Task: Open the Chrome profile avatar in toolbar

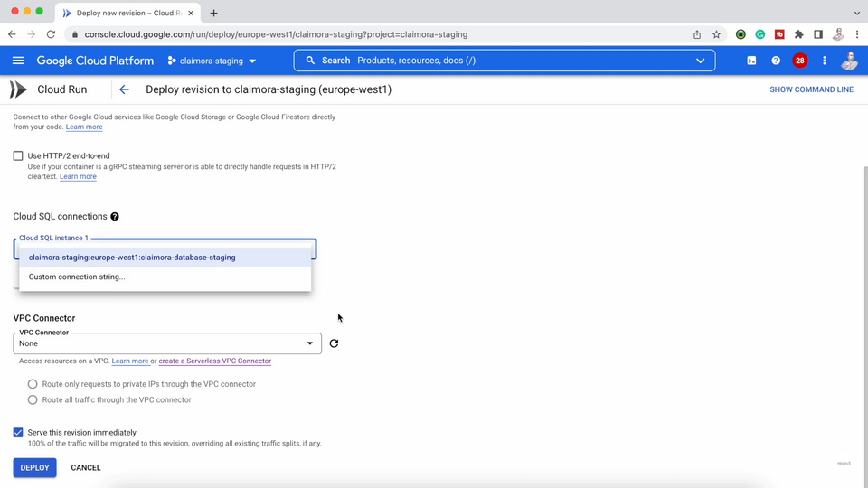Action: coord(837,34)
